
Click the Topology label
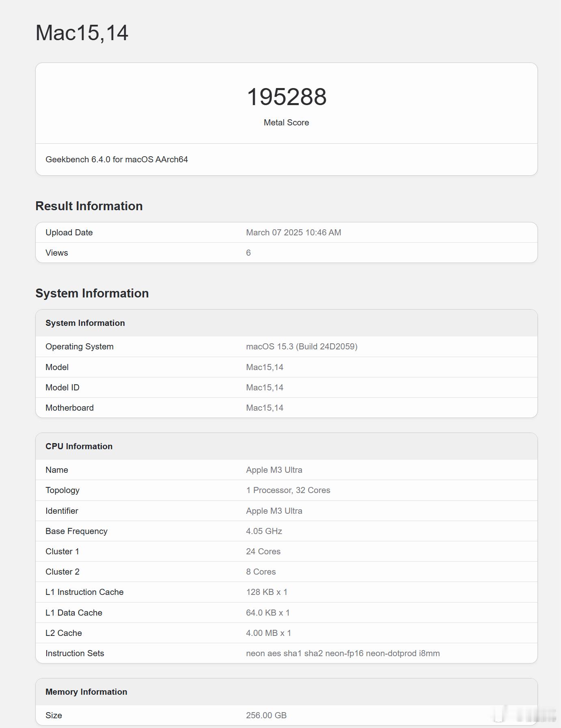(x=63, y=490)
